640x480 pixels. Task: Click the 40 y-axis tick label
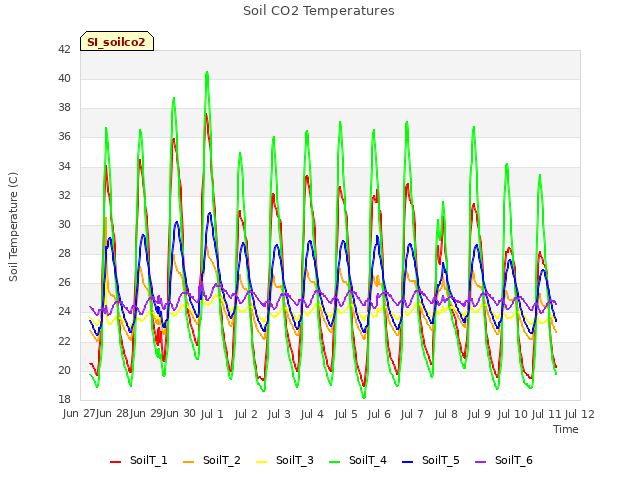point(64,78)
